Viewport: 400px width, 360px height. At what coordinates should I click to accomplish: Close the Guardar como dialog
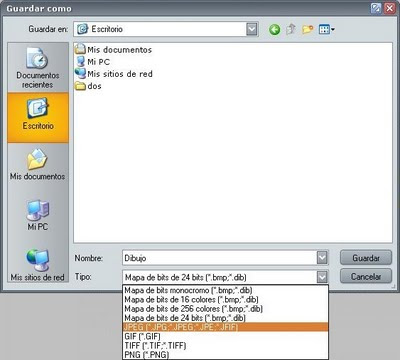pyautogui.click(x=389, y=8)
